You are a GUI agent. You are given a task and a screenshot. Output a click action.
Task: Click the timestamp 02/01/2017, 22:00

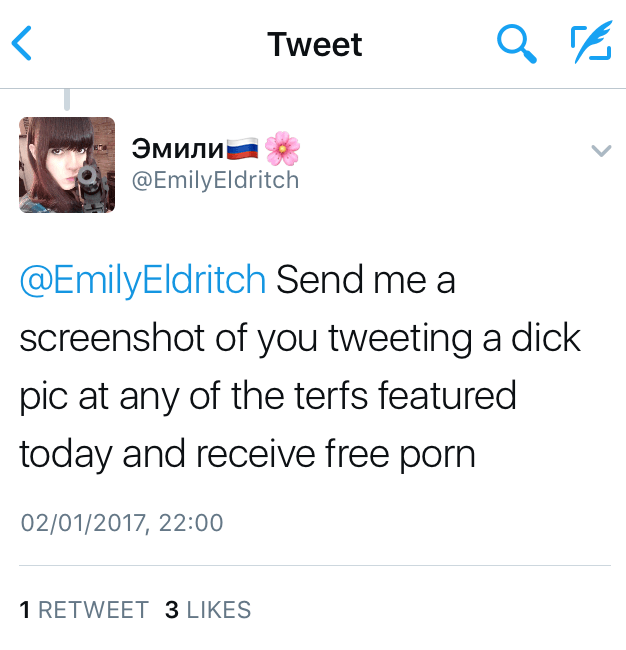tap(121, 522)
